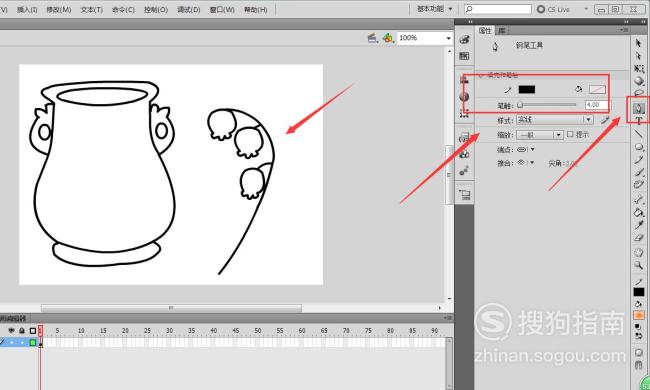Screen dimensions: 650x390
Task: Click the Edit Symbols icon above stage
Action: coord(388,38)
